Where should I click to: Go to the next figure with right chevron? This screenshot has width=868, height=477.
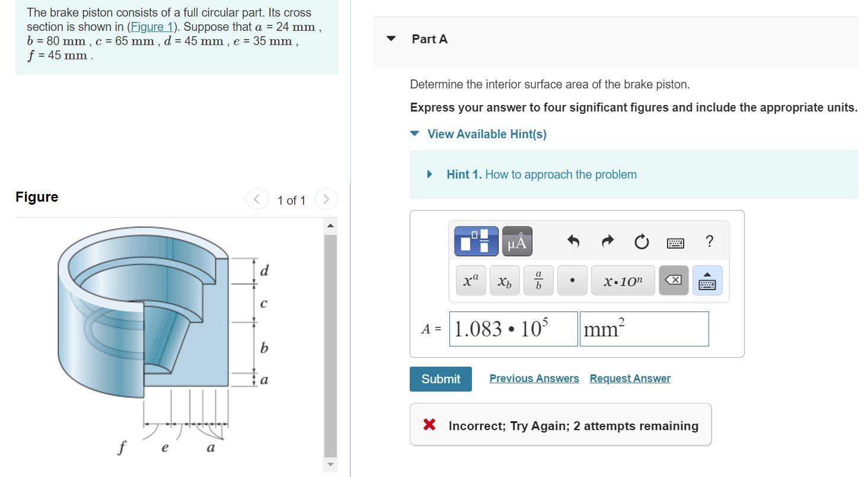pos(326,199)
